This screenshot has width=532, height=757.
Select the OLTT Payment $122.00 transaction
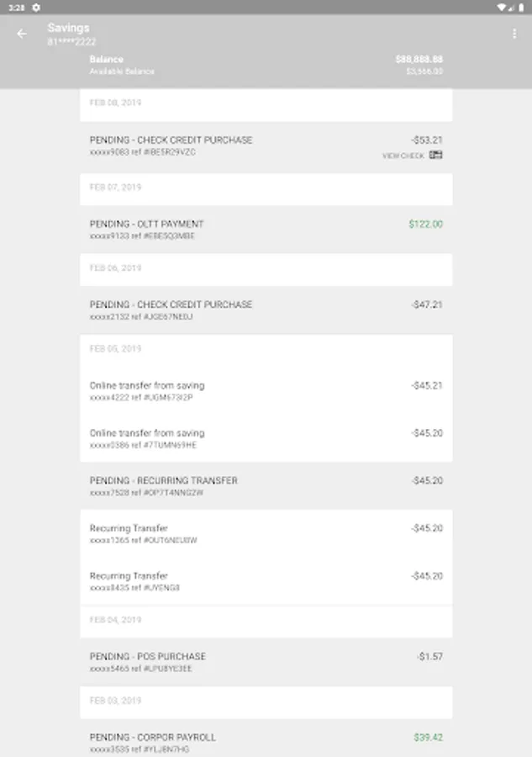(266, 230)
